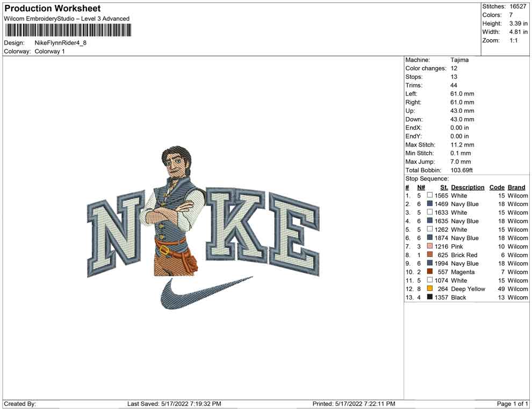Click the N# column header
532x409 pixels.
coord(421,187)
